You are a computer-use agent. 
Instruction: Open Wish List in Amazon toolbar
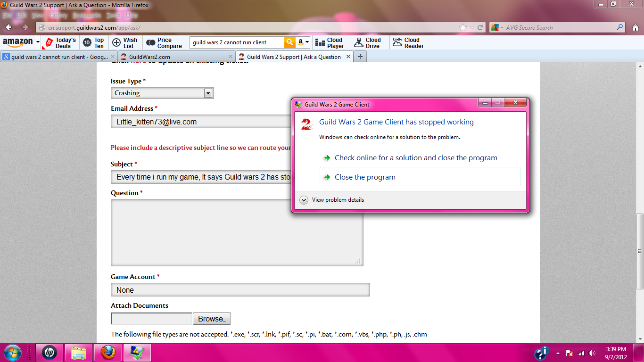point(125,43)
